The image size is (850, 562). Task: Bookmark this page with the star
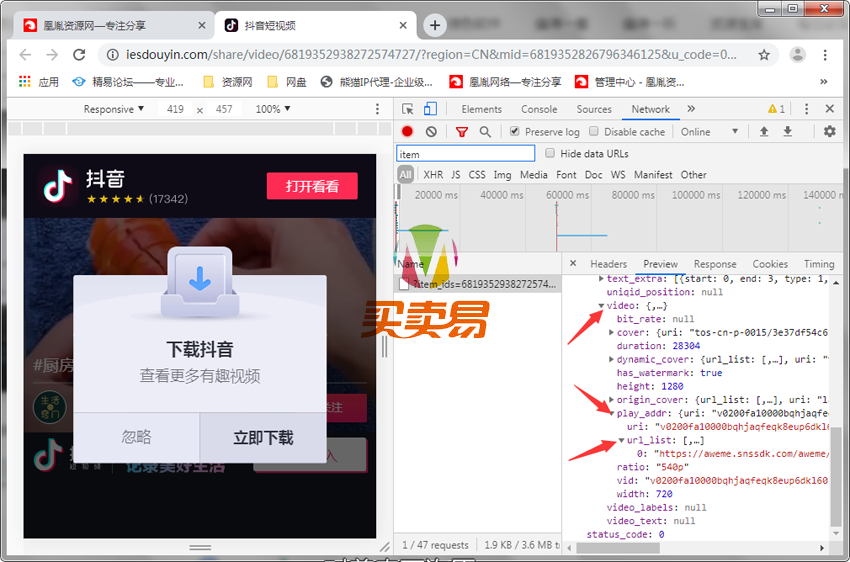click(764, 55)
